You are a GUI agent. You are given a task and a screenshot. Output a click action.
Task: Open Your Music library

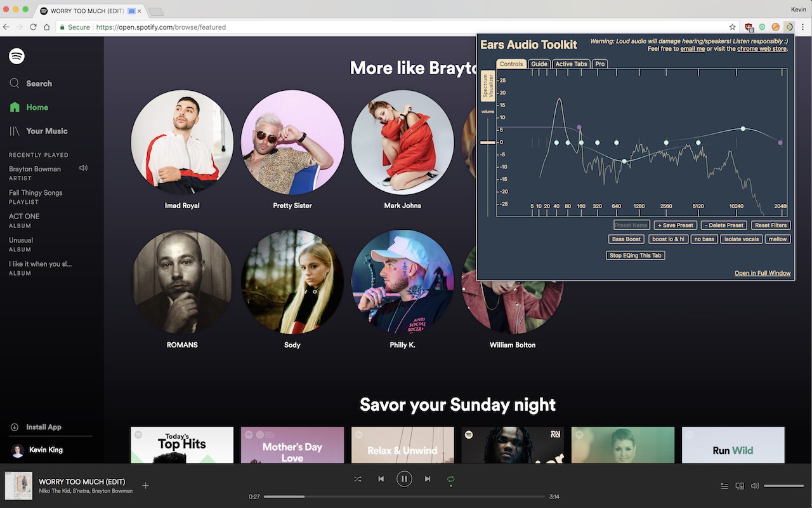click(38, 131)
